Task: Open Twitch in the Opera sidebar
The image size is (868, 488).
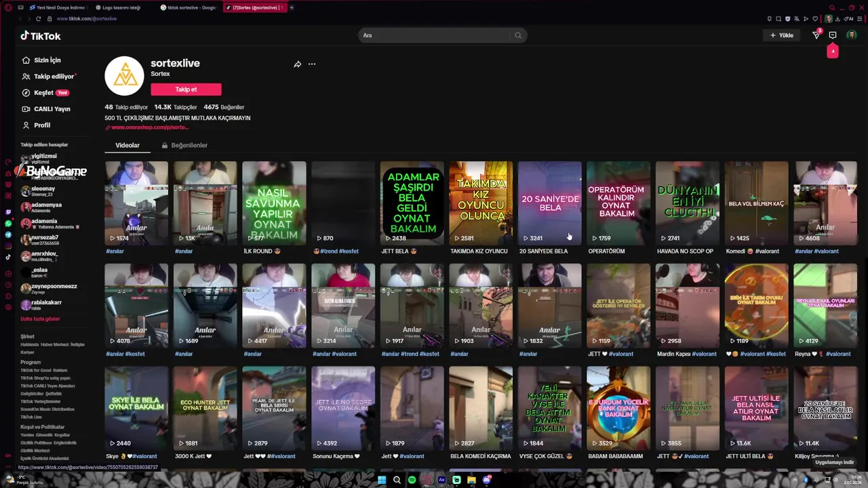Action: [x=8, y=211]
